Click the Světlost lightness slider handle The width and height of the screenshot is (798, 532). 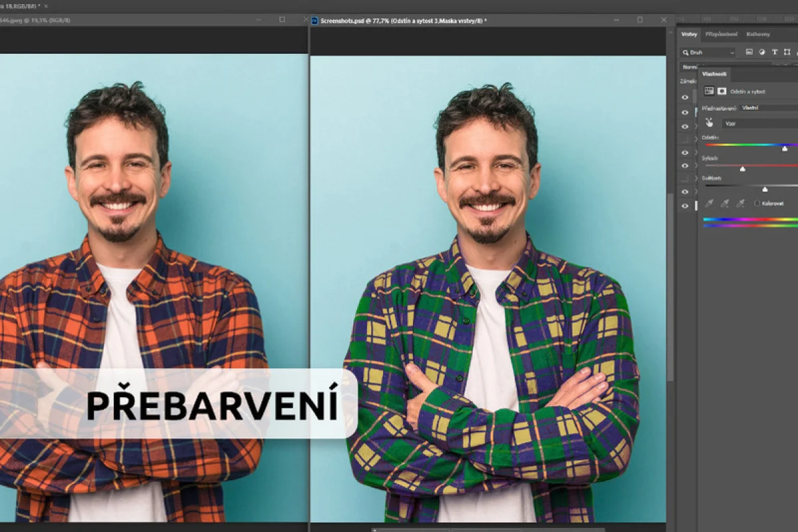pyautogui.click(x=765, y=189)
